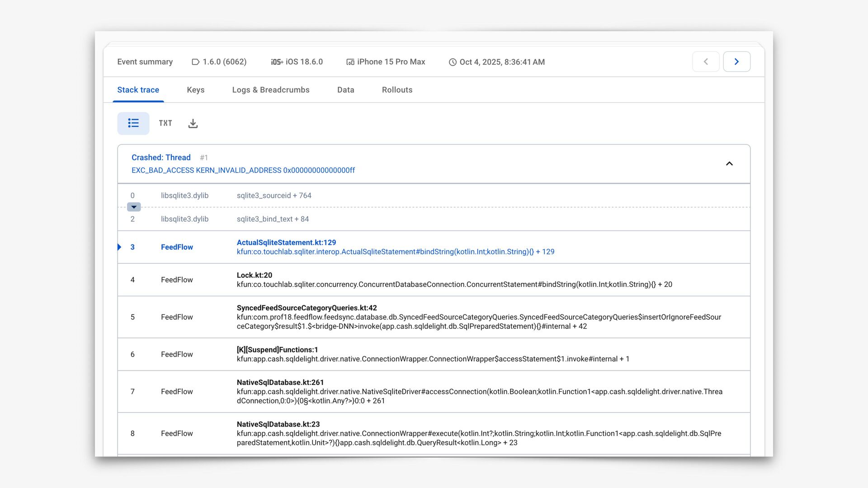Download the stack trace file
The height and width of the screenshot is (488, 868).
[193, 123]
